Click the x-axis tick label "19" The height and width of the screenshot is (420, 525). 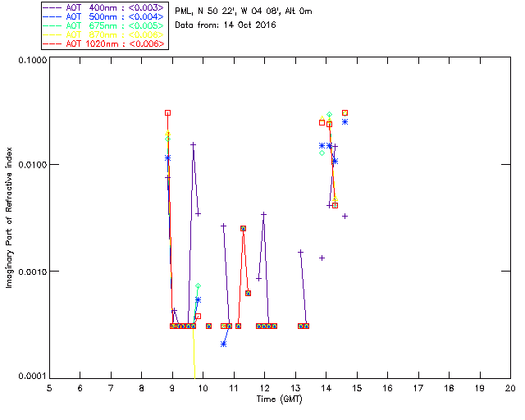pos(480,388)
